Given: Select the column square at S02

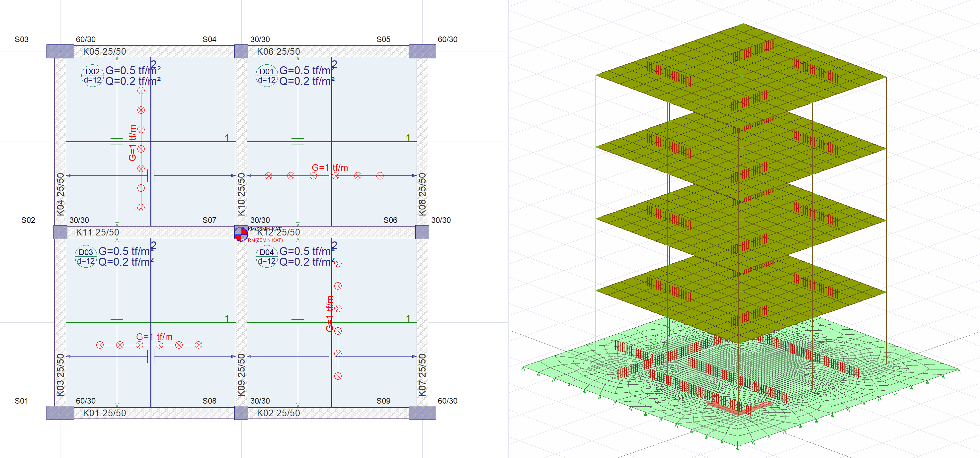Looking at the screenshot, I should [60, 232].
